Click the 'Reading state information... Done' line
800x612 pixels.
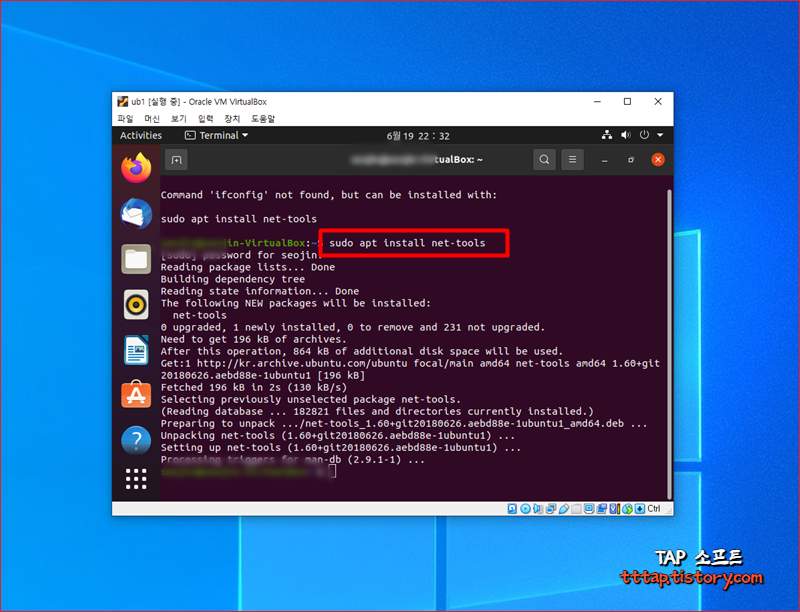click(x=260, y=291)
